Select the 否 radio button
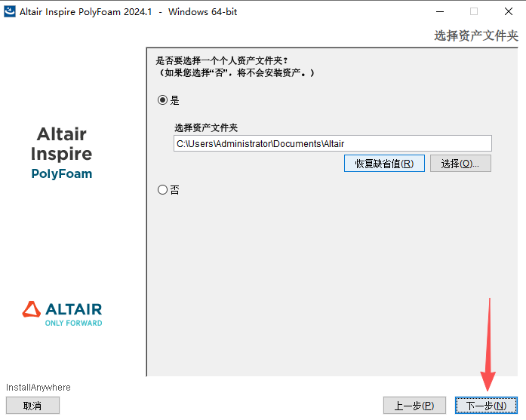 click(x=162, y=190)
